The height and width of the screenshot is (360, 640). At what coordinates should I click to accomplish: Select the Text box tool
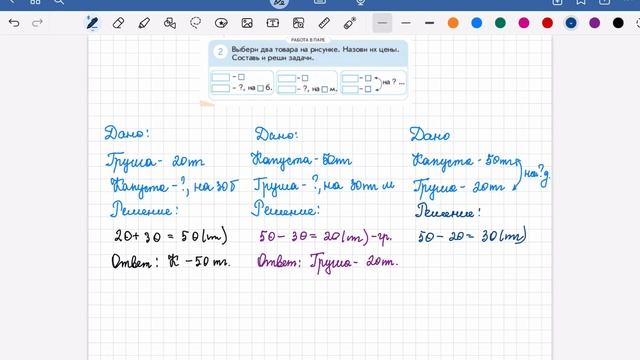[x=273, y=23]
